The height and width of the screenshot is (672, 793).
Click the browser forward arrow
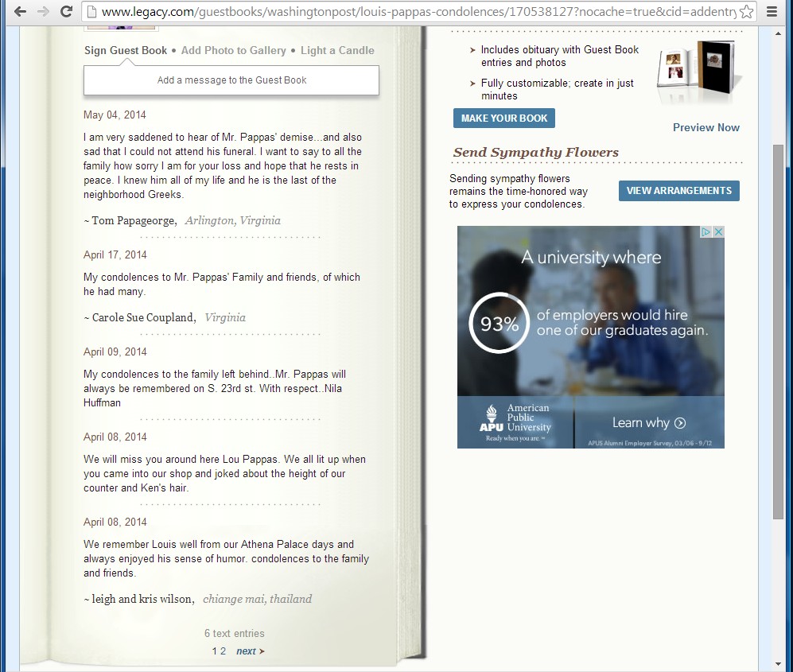point(43,11)
